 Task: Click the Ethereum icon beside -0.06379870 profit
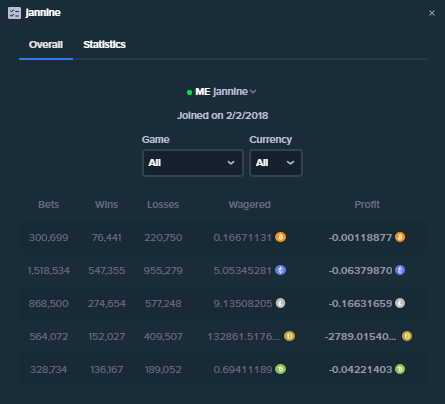pyautogui.click(x=400, y=270)
